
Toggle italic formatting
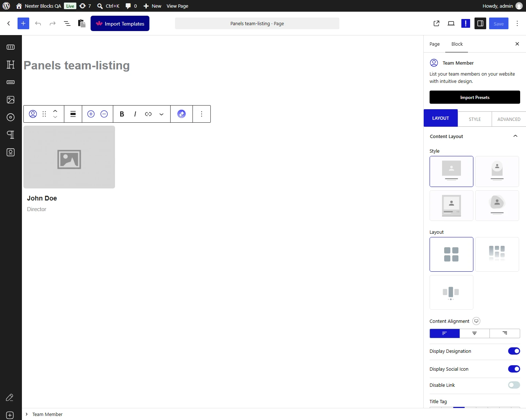pos(135,114)
